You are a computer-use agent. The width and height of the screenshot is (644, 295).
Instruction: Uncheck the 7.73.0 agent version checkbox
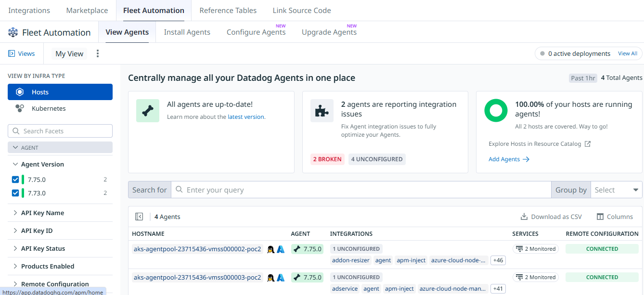tap(15, 193)
